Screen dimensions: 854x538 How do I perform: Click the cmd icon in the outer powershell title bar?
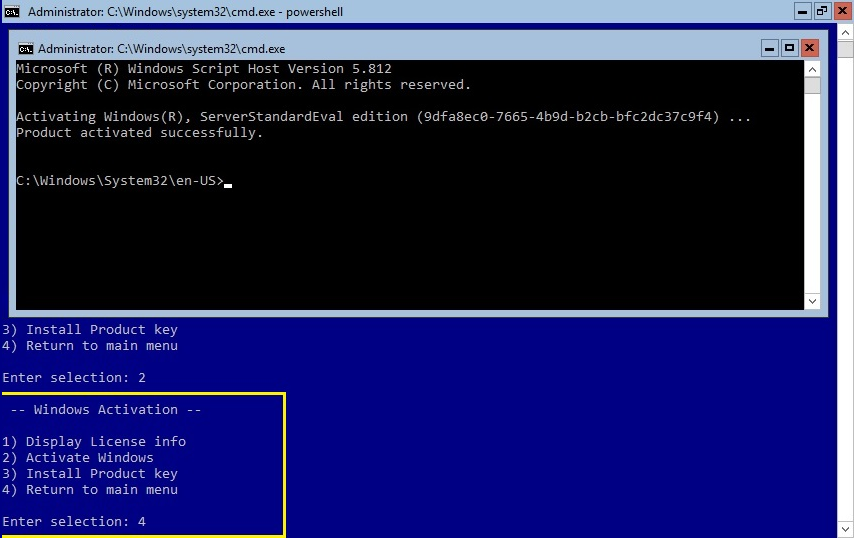tap(12, 11)
